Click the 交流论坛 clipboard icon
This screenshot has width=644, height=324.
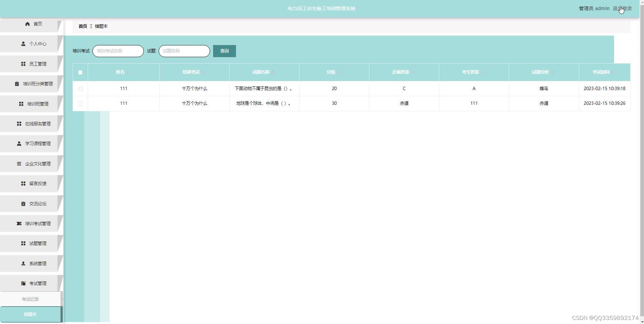pyautogui.click(x=23, y=204)
